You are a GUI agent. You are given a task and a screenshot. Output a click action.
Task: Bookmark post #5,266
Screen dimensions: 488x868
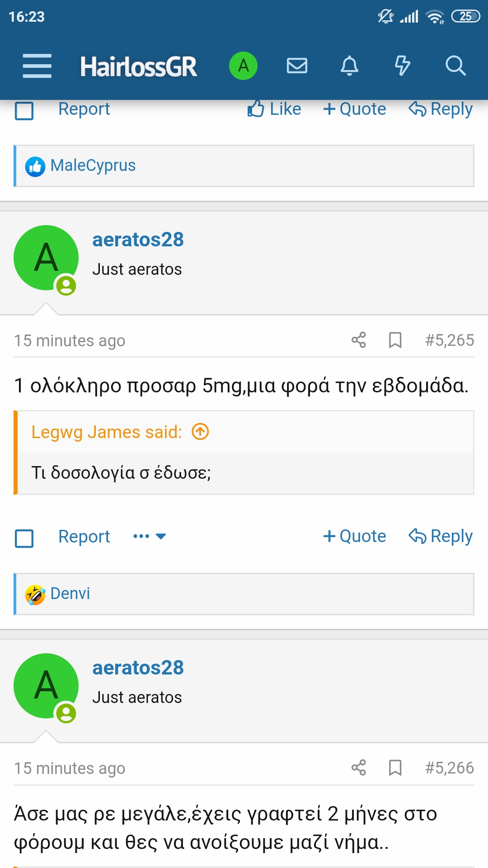coord(395,768)
